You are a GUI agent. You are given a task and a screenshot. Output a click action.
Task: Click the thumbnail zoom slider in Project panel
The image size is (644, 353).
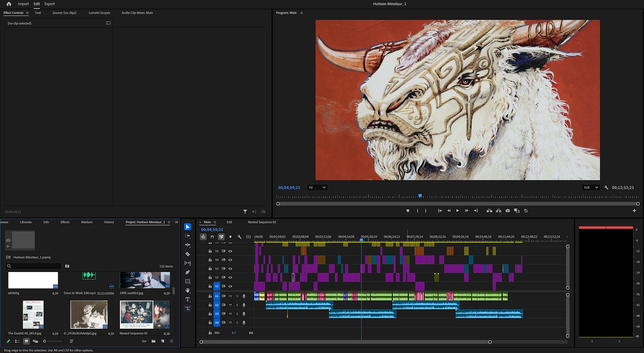53,341
